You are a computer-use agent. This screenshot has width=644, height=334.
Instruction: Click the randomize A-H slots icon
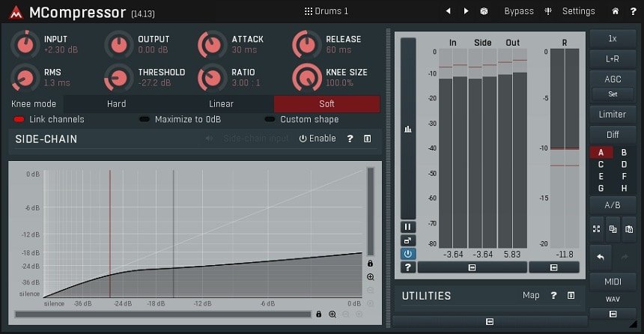[x=596, y=229]
